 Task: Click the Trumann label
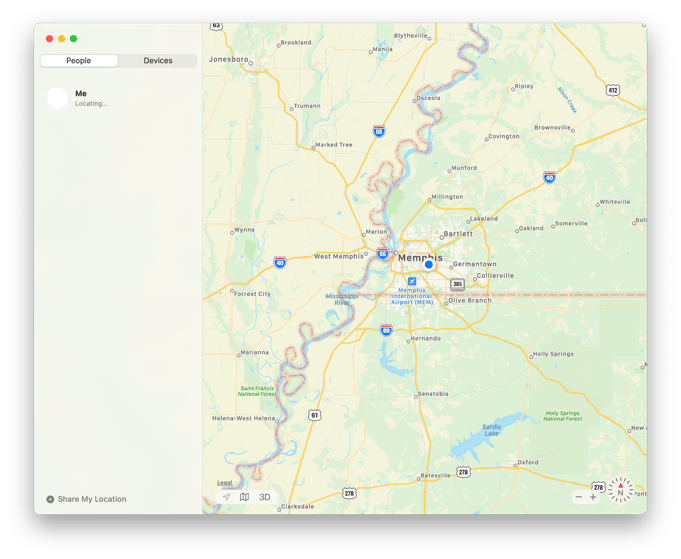coord(307,106)
